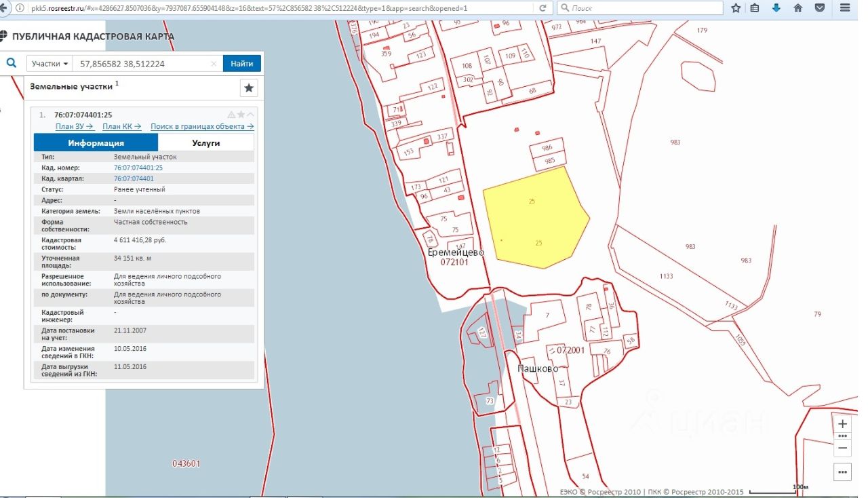
Task: Open cadastral number link 76:07:074401:25
Action: coord(138,168)
